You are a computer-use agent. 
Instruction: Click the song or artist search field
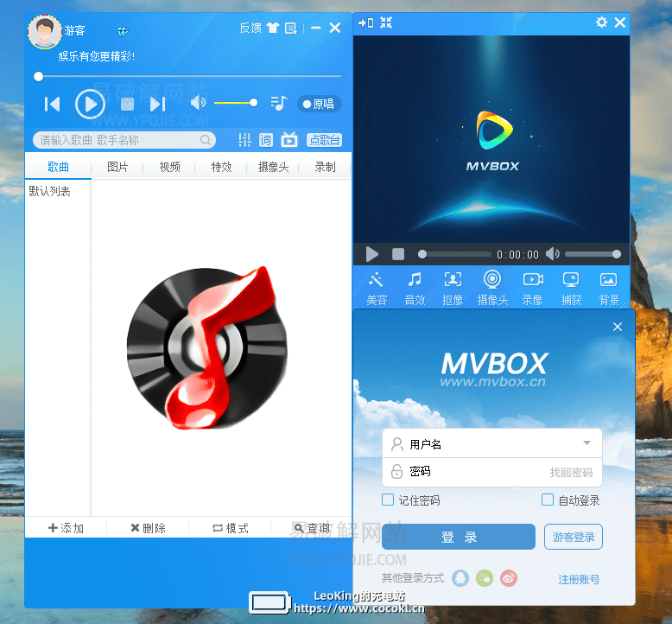[124, 140]
